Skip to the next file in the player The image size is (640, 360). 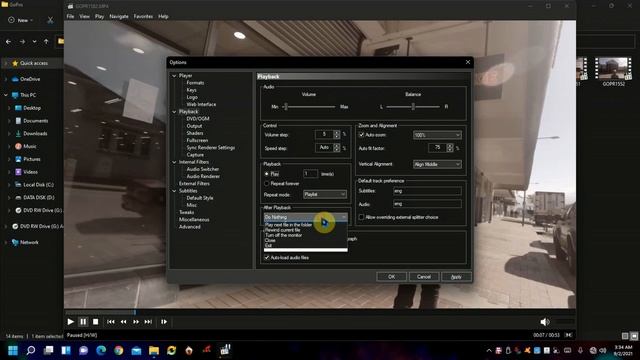click(148, 322)
